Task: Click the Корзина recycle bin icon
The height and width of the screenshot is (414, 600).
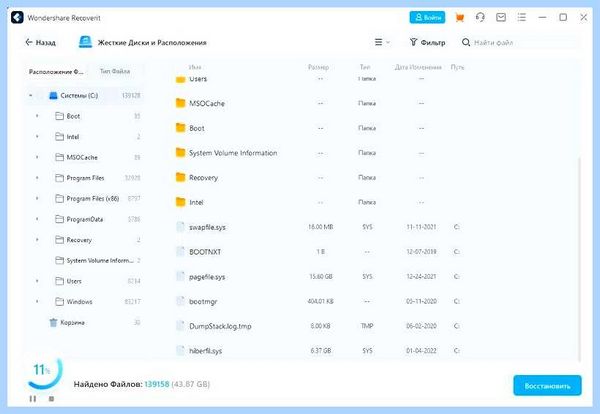Action: 53,323
